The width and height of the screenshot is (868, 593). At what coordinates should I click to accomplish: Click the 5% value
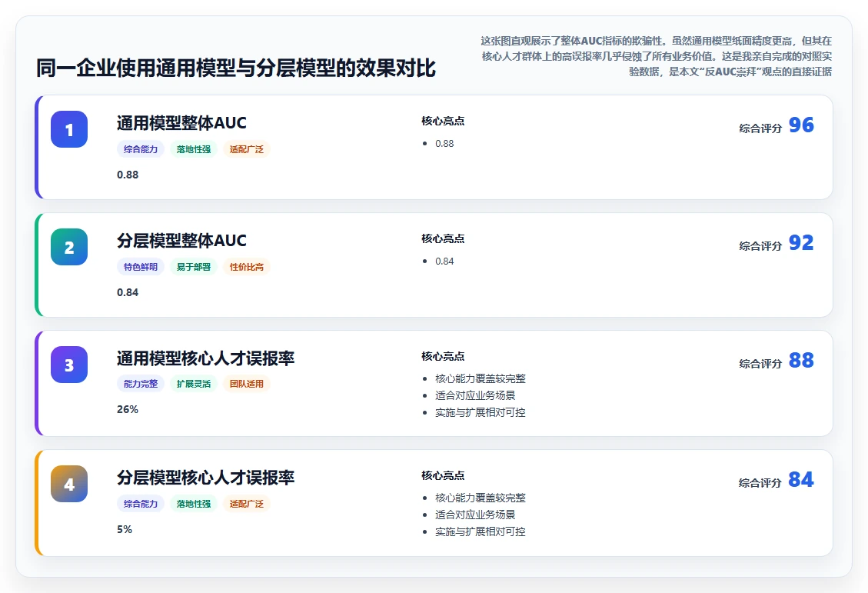pyautogui.click(x=125, y=529)
